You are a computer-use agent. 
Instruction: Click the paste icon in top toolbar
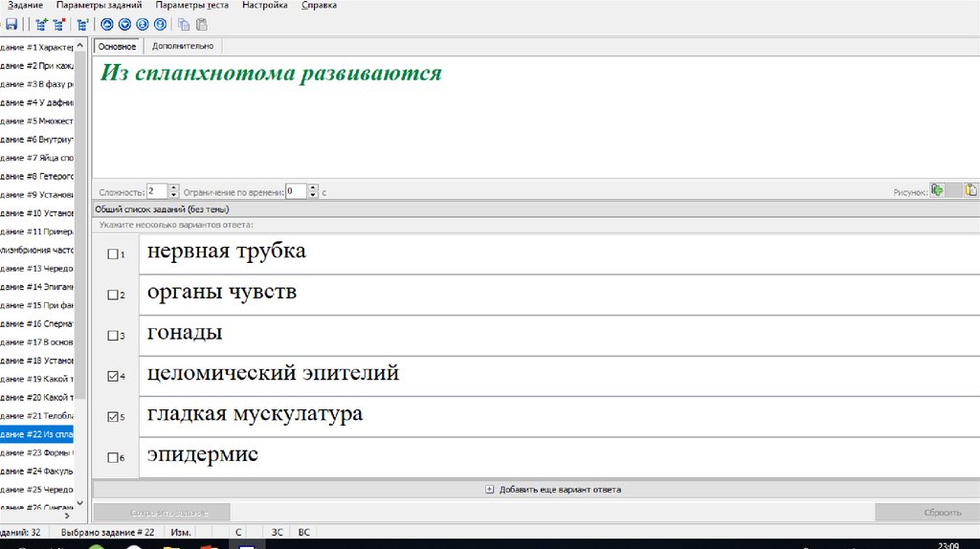coord(200,25)
